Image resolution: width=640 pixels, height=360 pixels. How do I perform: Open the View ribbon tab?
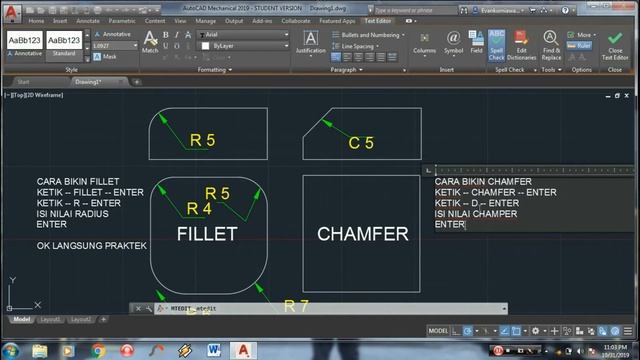(x=180, y=21)
